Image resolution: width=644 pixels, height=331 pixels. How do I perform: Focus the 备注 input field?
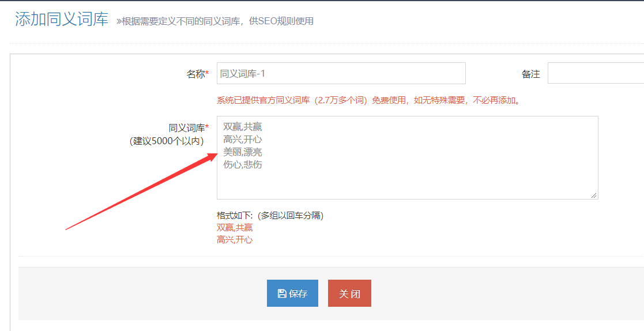[596, 73]
